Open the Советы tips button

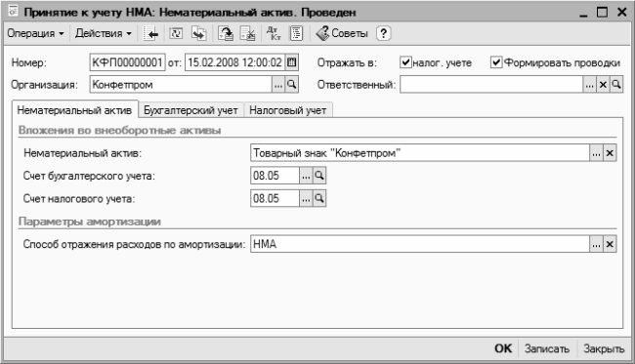(341, 33)
